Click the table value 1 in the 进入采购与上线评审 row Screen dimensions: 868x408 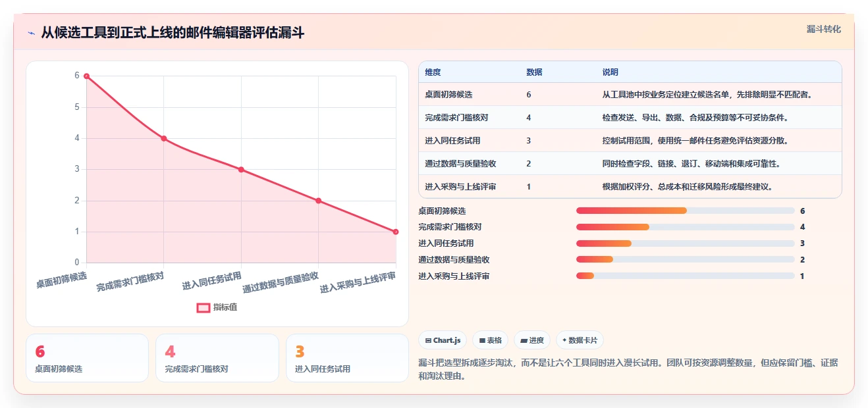pyautogui.click(x=529, y=187)
